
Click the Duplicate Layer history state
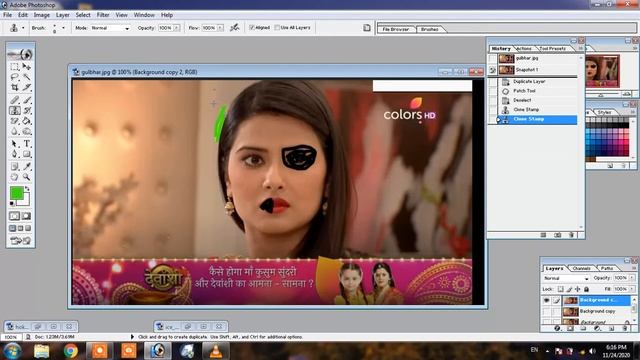pyautogui.click(x=529, y=82)
